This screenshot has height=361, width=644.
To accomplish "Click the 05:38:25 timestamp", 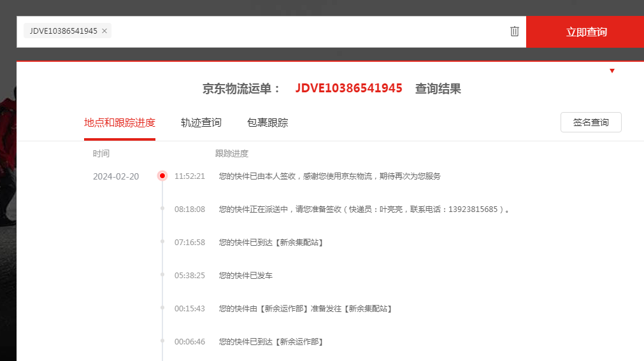I will click(190, 276).
